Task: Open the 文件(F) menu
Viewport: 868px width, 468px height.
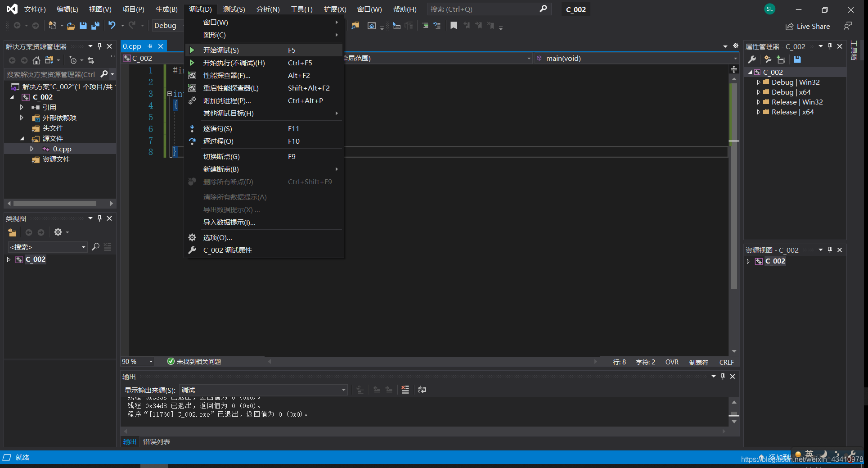Action: tap(35, 9)
